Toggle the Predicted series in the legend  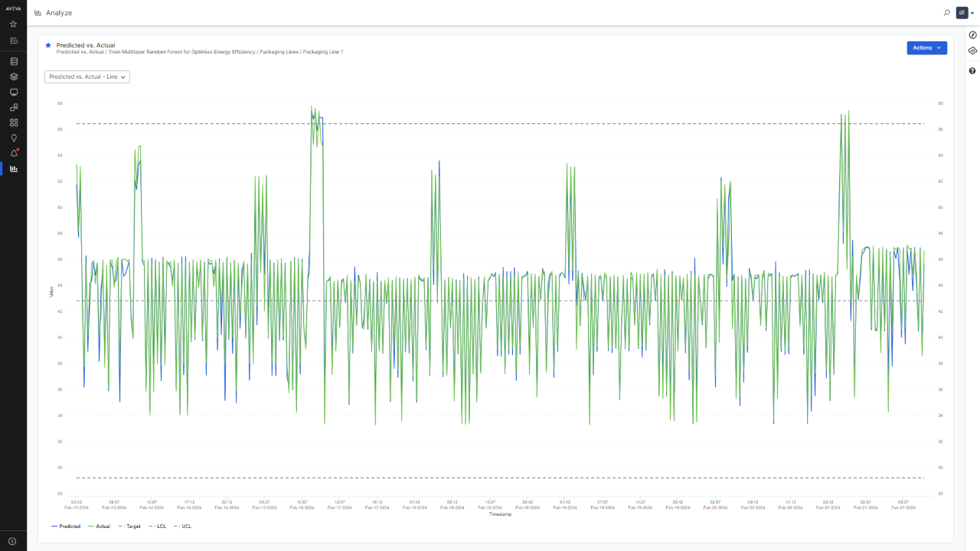tap(66, 527)
